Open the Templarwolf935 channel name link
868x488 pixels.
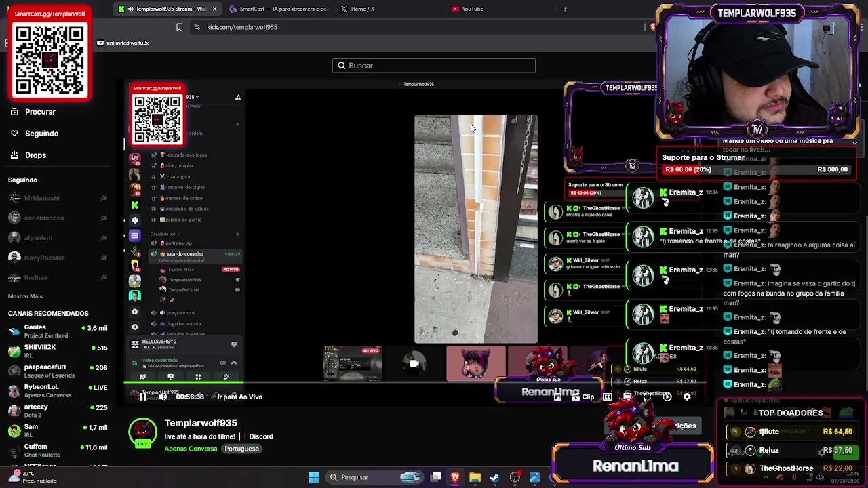[x=201, y=423]
